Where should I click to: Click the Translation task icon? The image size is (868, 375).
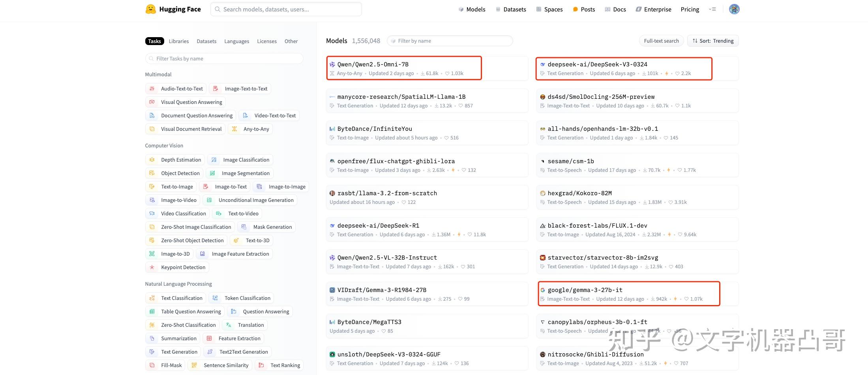click(x=229, y=325)
